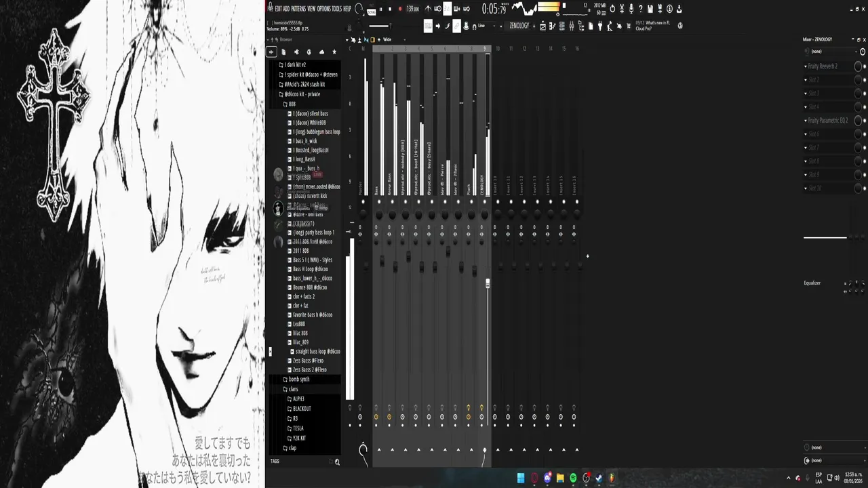Screen dimensions: 868x488
Task: Select 'Lex808' sample in browser
Action: point(296,324)
